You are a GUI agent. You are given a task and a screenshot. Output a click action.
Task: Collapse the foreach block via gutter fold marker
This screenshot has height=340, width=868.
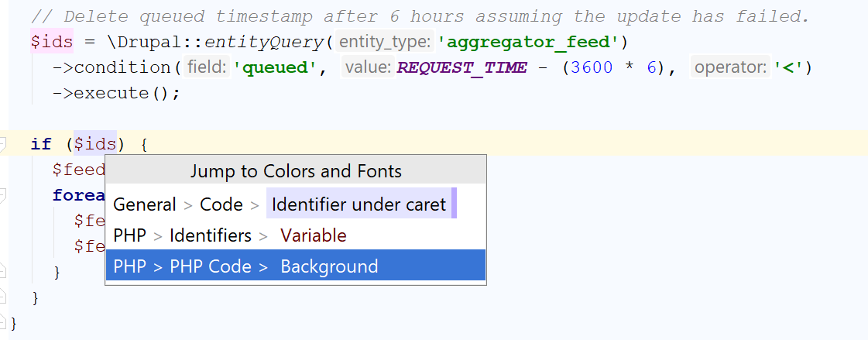point(3,195)
